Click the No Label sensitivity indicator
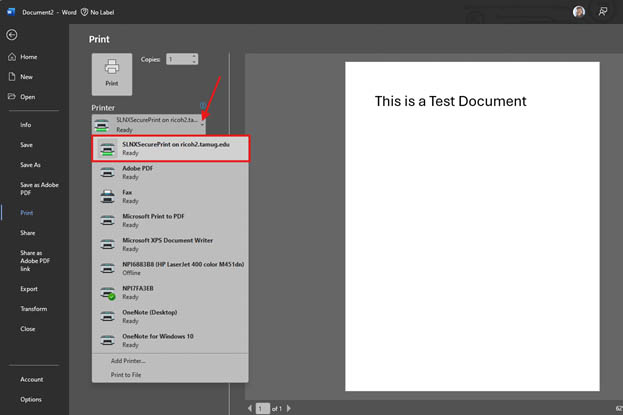Viewport: 623px width, 415px height. pyautogui.click(x=98, y=12)
